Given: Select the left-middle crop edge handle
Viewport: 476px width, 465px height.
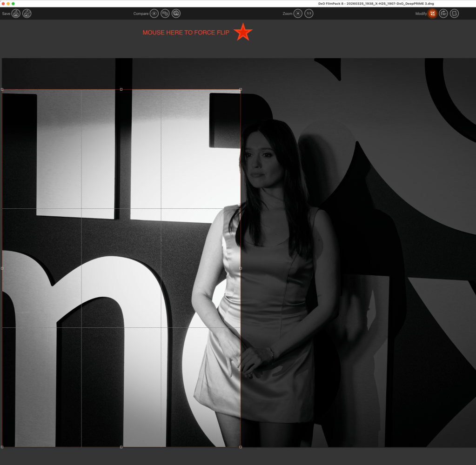Looking at the screenshot, I should (2, 268).
